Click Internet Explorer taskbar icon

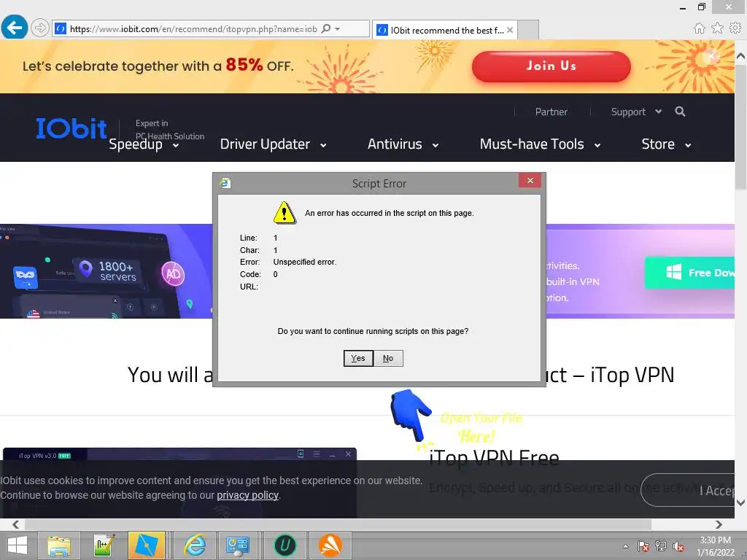coord(196,545)
